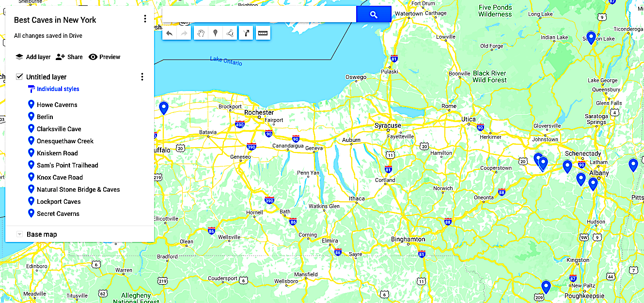
Task: Select the map pin at the far east edge
Action: 633,165
